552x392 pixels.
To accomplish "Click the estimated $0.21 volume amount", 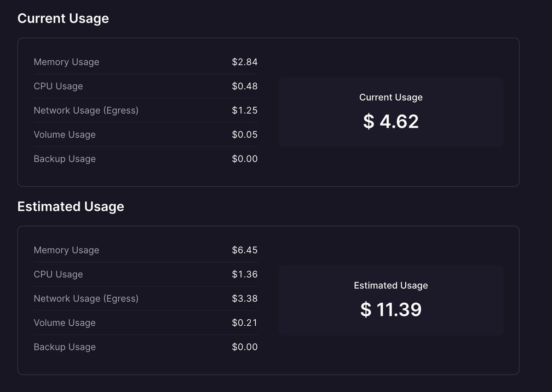I will (x=245, y=323).
